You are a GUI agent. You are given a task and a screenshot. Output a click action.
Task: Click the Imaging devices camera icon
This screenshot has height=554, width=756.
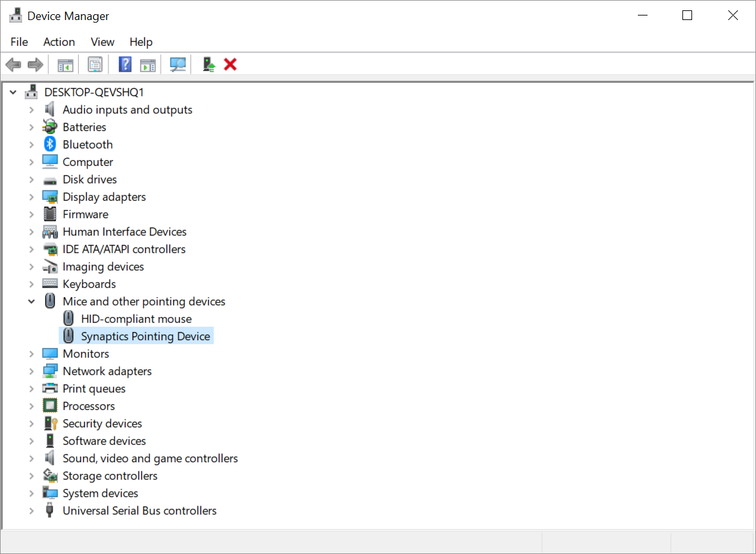click(50, 267)
